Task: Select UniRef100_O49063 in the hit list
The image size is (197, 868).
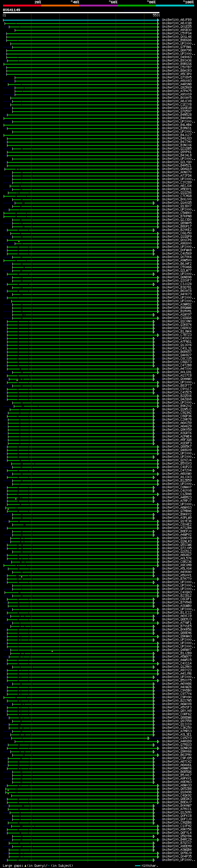Action: tap(176, 57)
